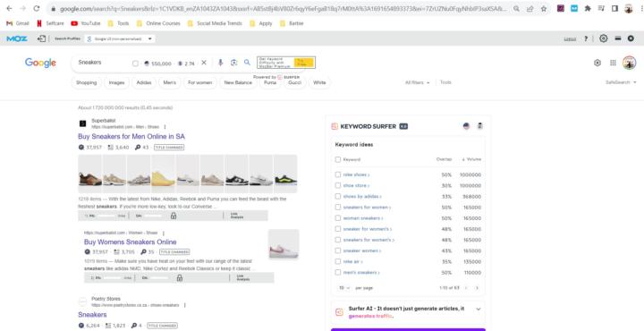Reload the page with the refresh icon
Image resolution: width=644 pixels, height=331 pixels.
tap(37, 8)
